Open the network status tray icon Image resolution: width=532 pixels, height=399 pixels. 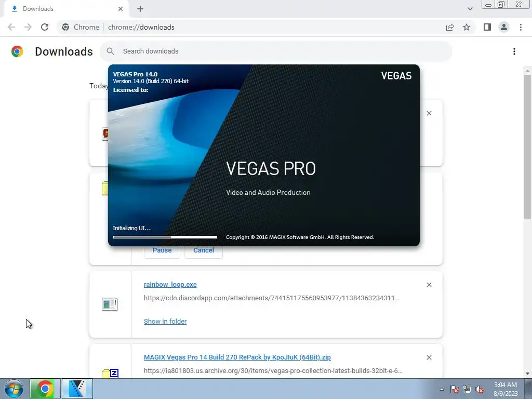pos(467,389)
